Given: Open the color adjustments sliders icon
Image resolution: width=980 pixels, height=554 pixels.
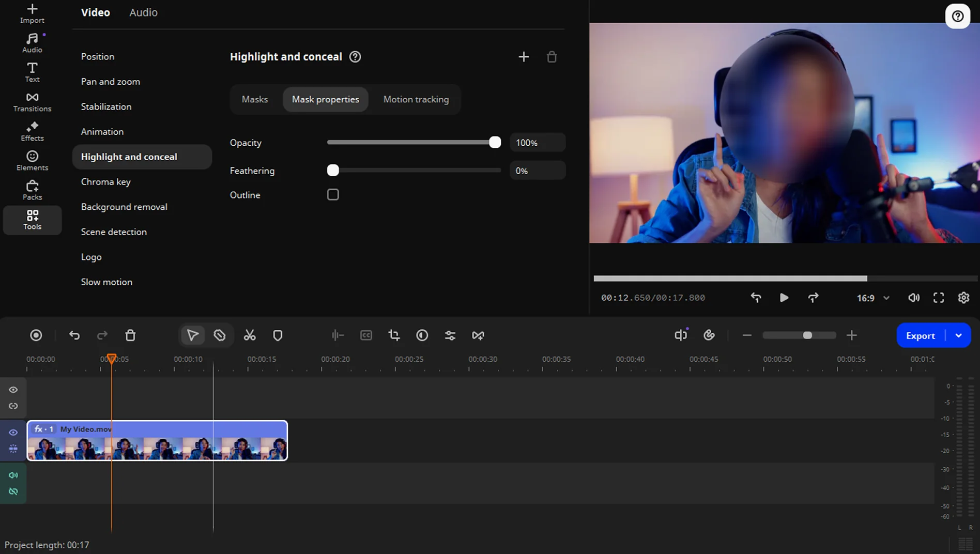Looking at the screenshot, I should tap(450, 335).
